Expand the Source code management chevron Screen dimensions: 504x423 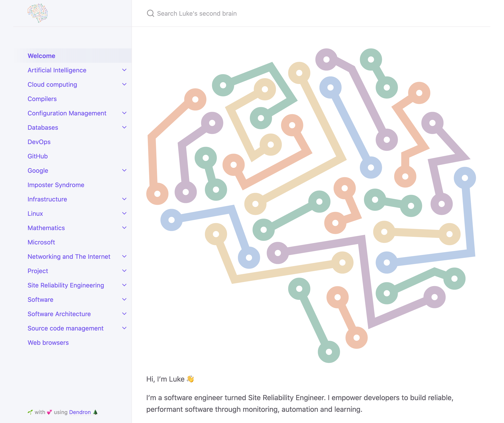coord(124,328)
